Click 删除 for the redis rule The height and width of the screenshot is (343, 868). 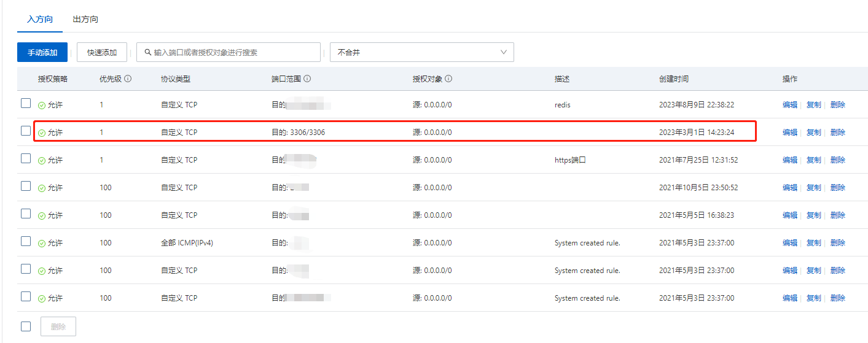coord(837,105)
